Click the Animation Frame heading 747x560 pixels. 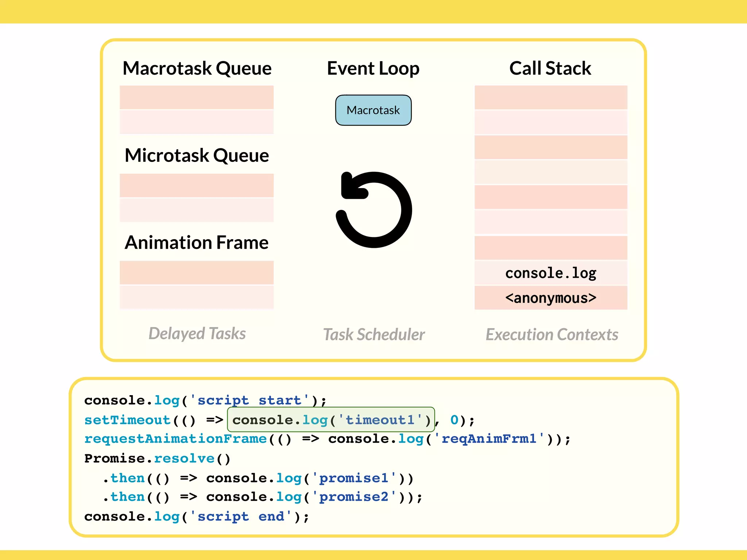pos(197,242)
